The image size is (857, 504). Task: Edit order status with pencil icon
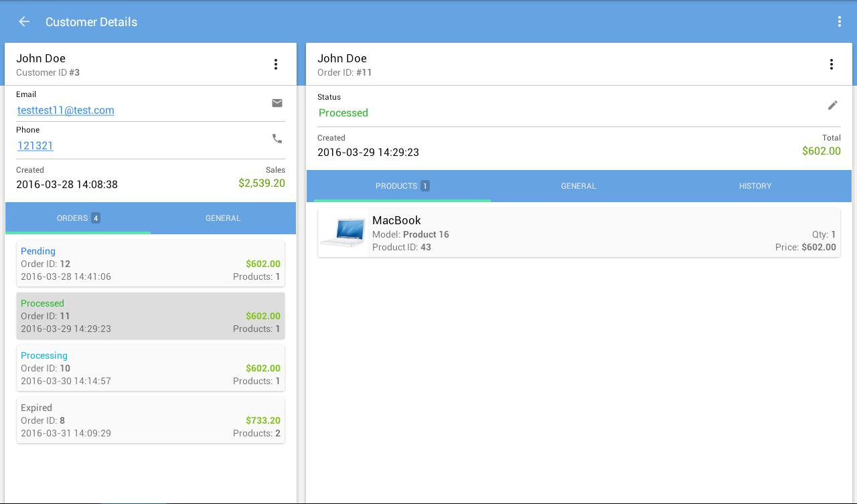point(833,105)
